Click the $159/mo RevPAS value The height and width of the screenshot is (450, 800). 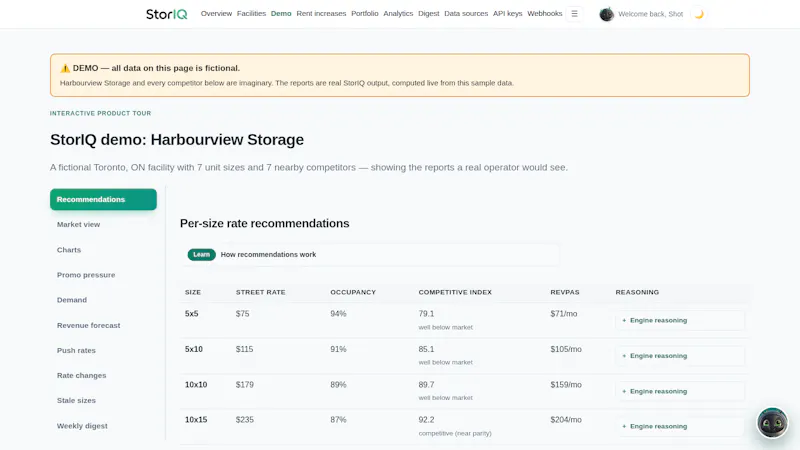tap(566, 385)
